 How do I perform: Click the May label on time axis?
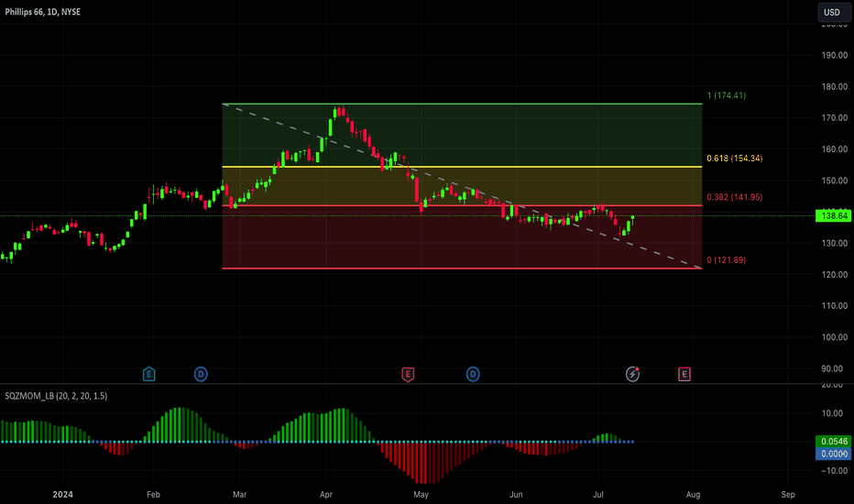pos(421,495)
